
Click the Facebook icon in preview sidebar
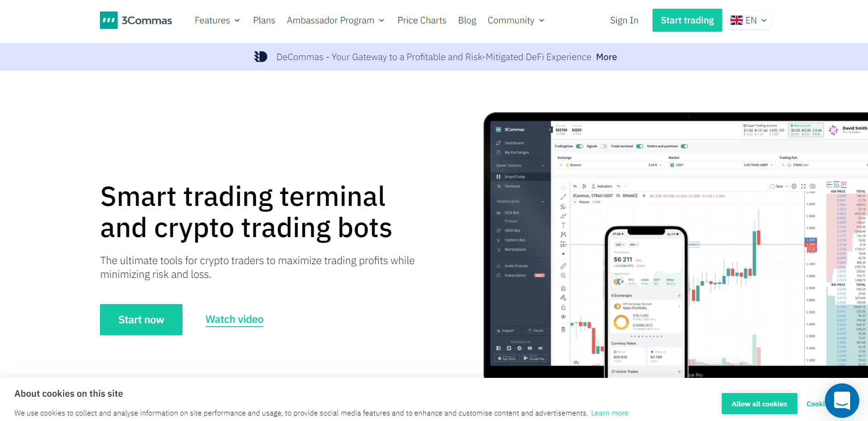[x=498, y=348]
